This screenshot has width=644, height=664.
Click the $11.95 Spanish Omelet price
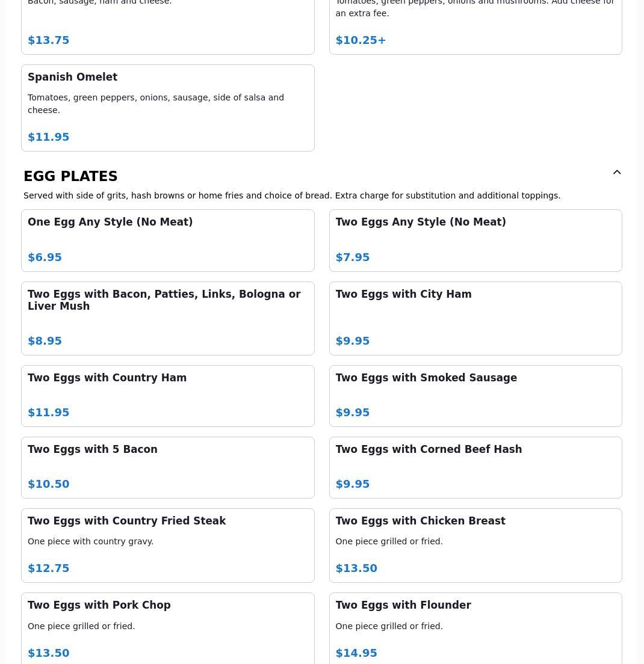tap(49, 137)
